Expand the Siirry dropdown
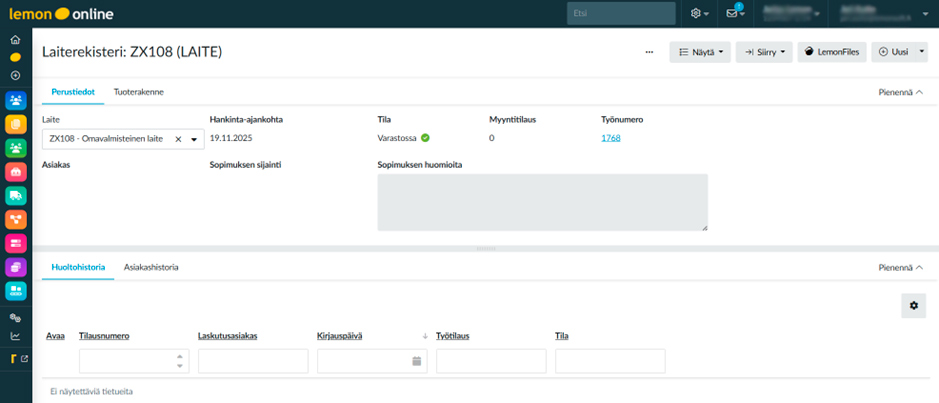Viewport: 939px width, 403px height. click(x=763, y=52)
